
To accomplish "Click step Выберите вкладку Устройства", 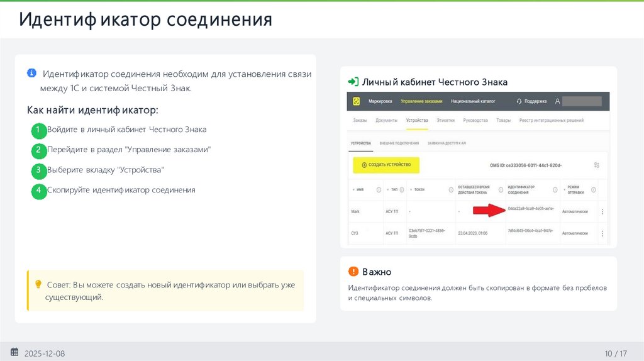I will click(106, 170).
